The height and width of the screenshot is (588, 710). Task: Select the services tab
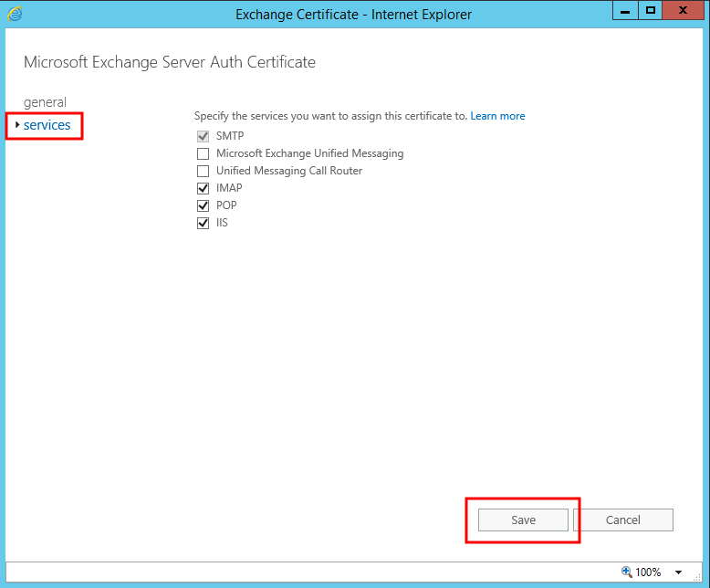[x=47, y=125]
